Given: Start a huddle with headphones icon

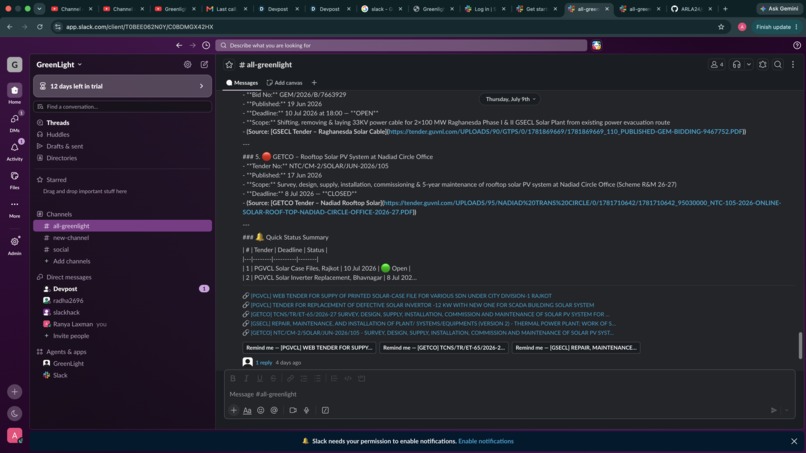Looking at the screenshot, I should point(737,65).
